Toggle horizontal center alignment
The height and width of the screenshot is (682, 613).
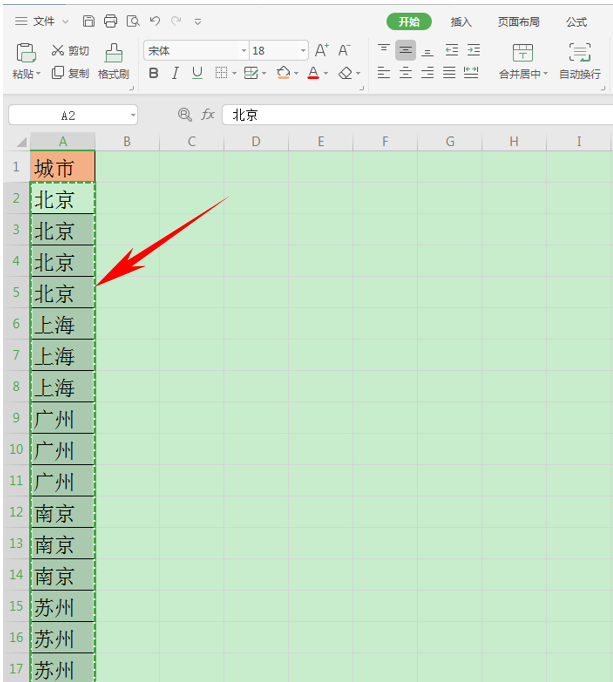coord(405,73)
